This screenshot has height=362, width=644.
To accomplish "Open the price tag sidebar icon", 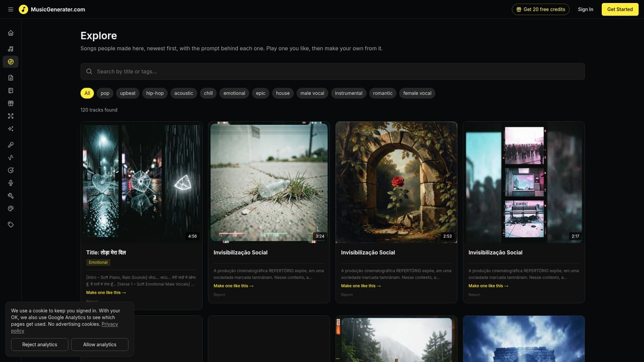I will click(11, 225).
